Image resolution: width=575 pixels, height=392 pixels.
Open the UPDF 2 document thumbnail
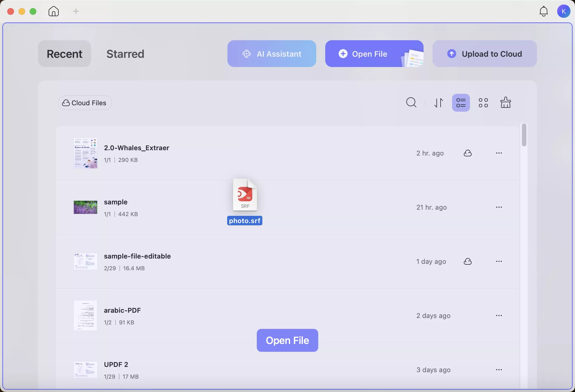point(85,370)
